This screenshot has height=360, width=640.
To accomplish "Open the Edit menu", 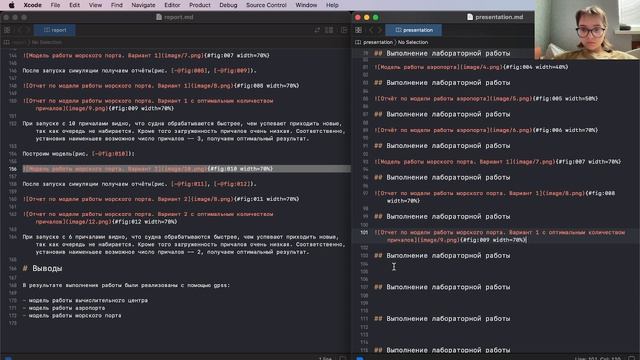I will (75, 5).
